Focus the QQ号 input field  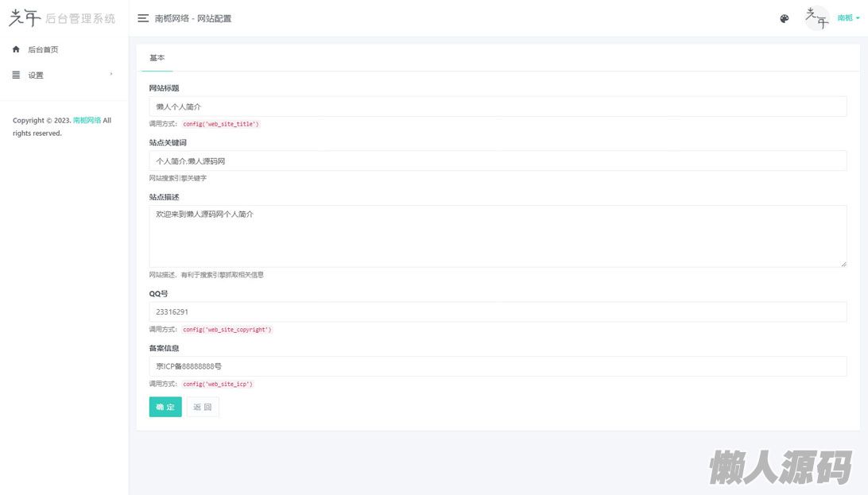pos(498,312)
